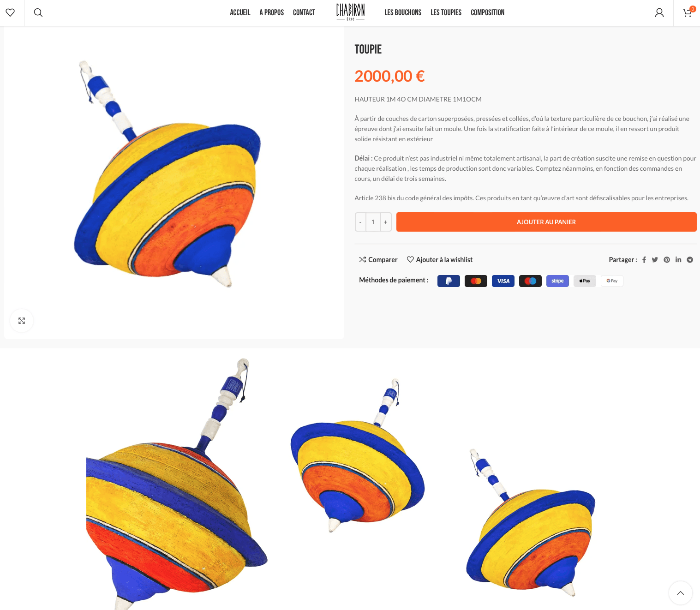Viewport: 700px width, 610px height.
Task: Go to the Composition menu item
Action: (488, 12)
